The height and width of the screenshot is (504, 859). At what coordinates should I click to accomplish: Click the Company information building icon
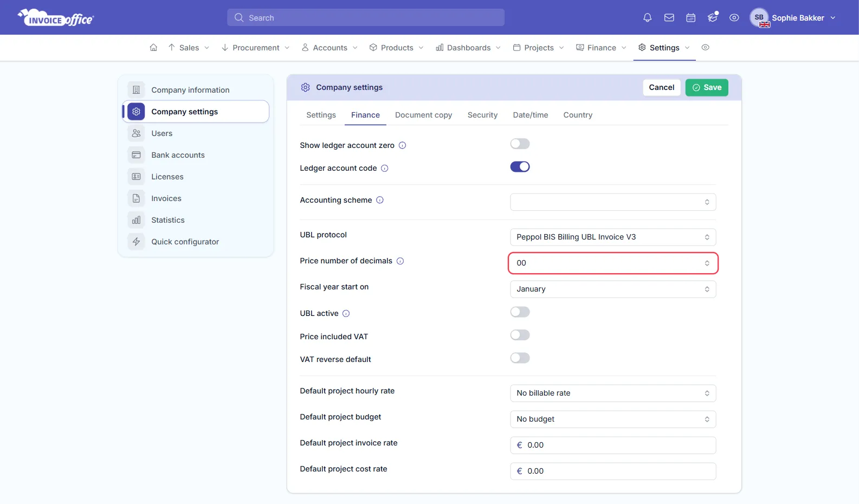[137, 90]
